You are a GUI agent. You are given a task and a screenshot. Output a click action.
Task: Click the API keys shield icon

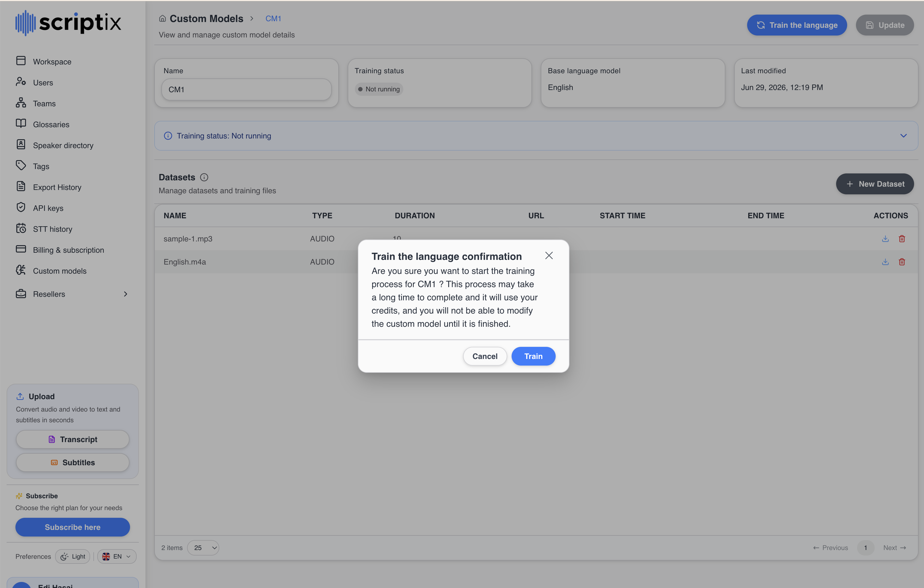(x=21, y=207)
